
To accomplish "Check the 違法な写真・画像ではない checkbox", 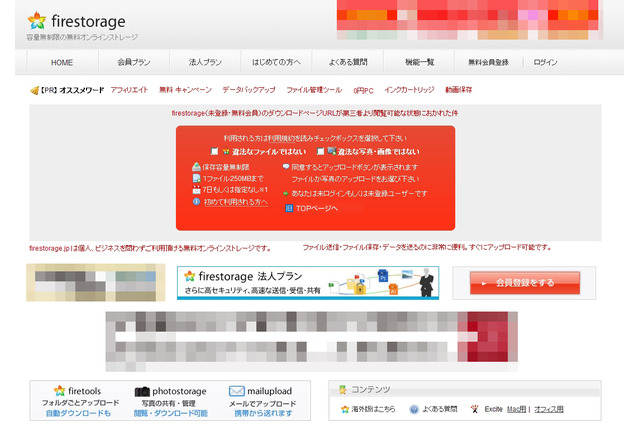I will coord(320,151).
